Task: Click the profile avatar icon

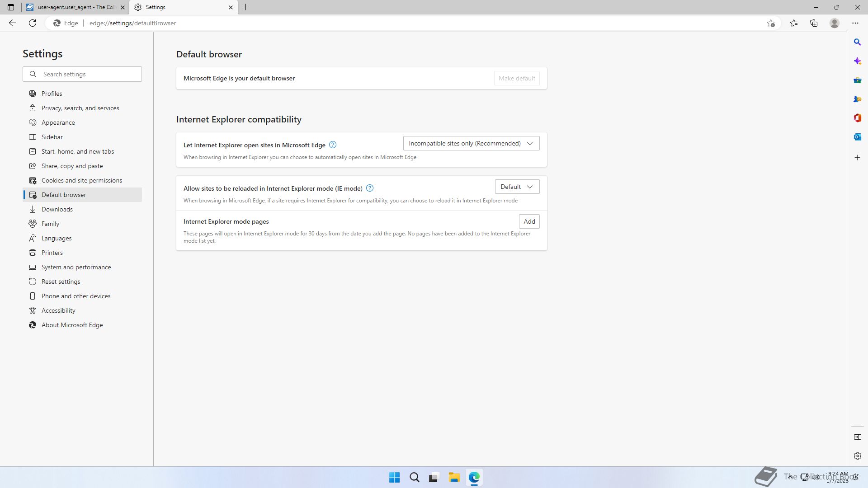Action: tap(834, 23)
